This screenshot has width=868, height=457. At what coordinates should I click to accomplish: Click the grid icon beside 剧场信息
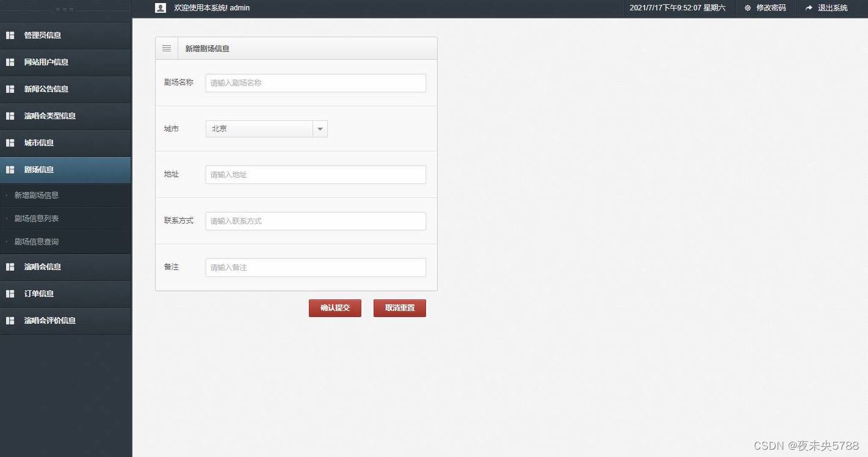coord(10,170)
